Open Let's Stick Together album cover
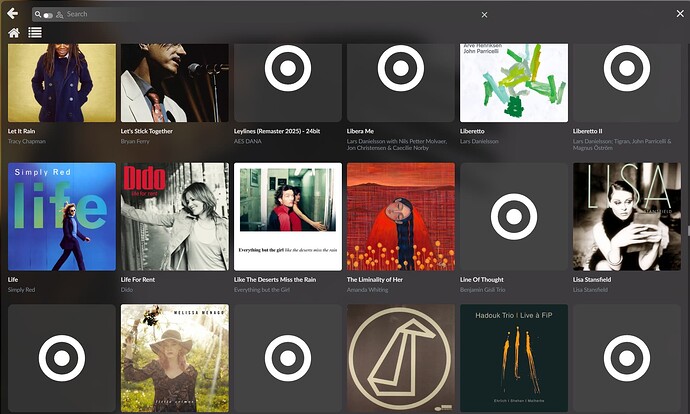 pos(175,83)
